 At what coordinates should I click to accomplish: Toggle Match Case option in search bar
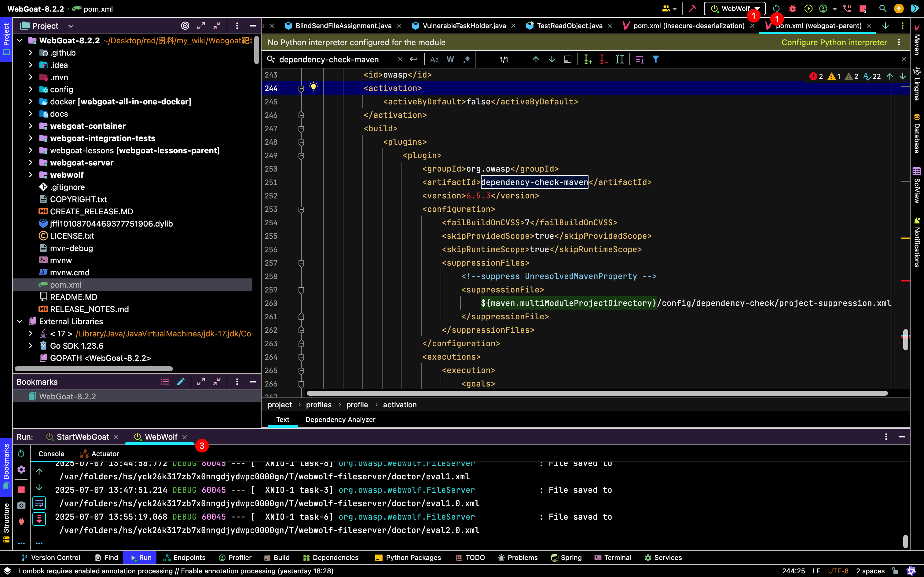coord(434,59)
